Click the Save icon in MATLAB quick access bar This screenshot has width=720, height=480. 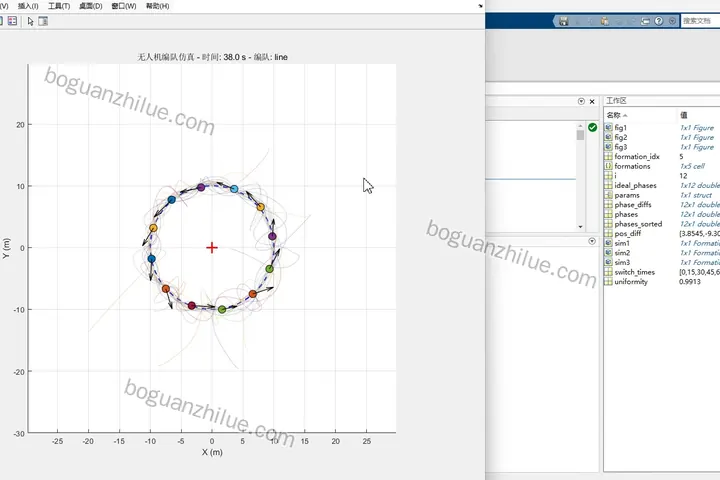pyautogui.click(x=564, y=21)
